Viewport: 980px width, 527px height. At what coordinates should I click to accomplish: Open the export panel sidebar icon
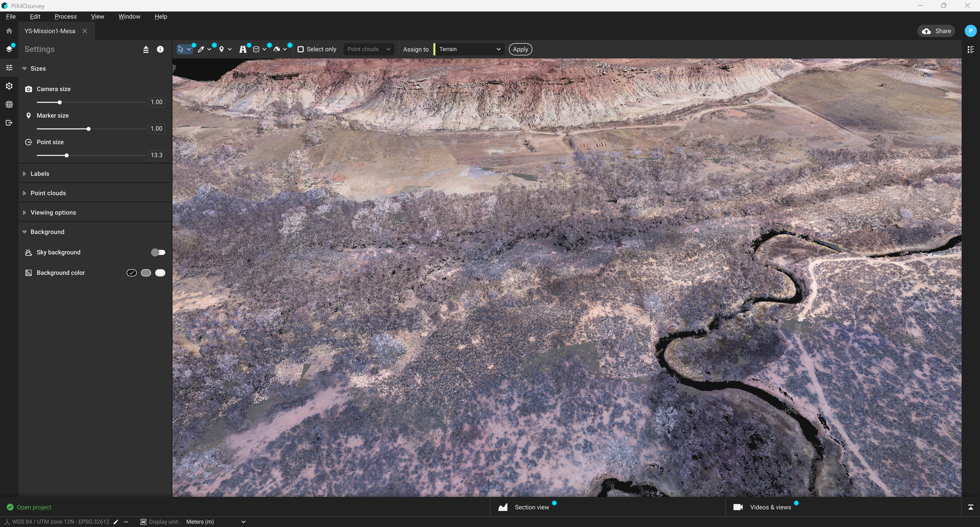click(9, 123)
